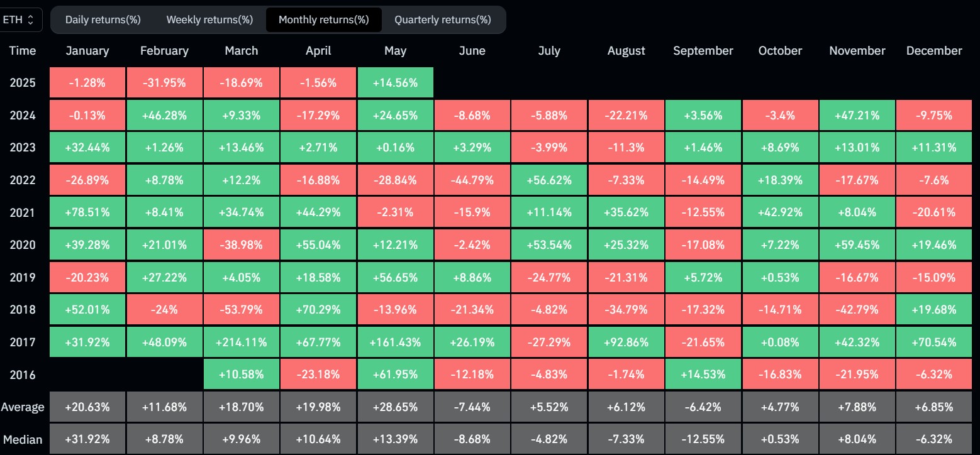Click the 2016 year row label
The image size is (980, 455).
click(x=23, y=375)
